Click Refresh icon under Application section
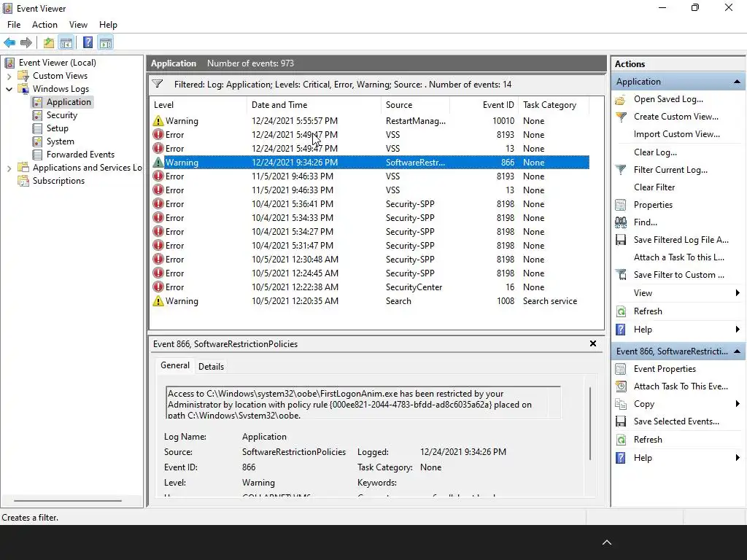The image size is (747, 560). [620, 311]
